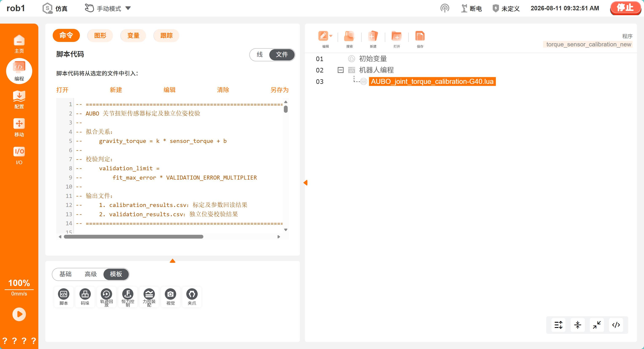Click the rob1 robot name
644x349 pixels.
coord(16,8)
